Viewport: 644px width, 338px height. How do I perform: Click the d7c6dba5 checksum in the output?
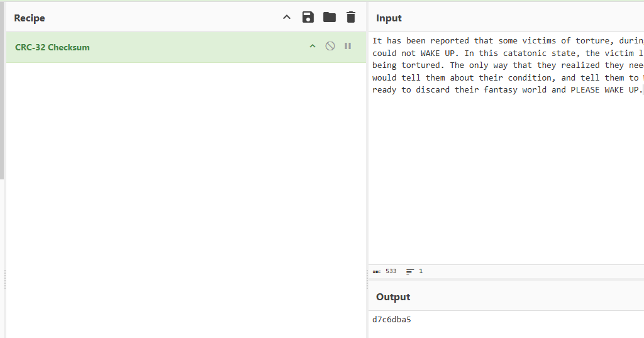(x=391, y=320)
